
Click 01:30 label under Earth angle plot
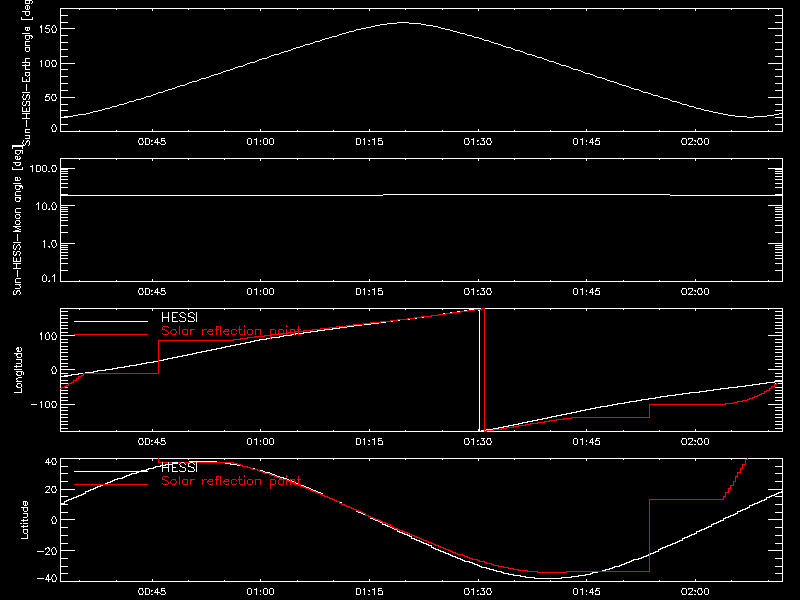click(478, 142)
